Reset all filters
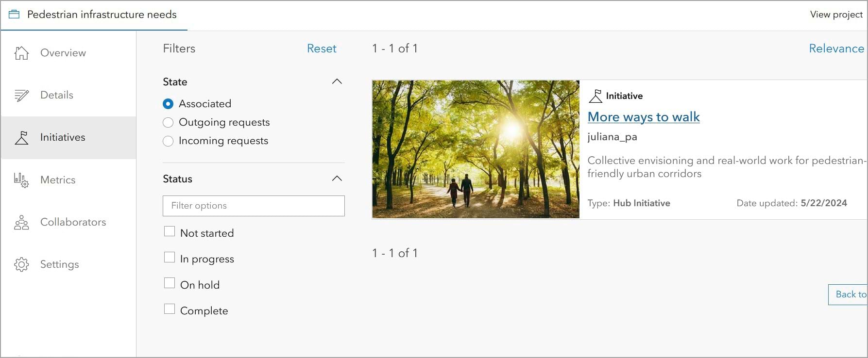868x358 pixels. pyautogui.click(x=322, y=49)
